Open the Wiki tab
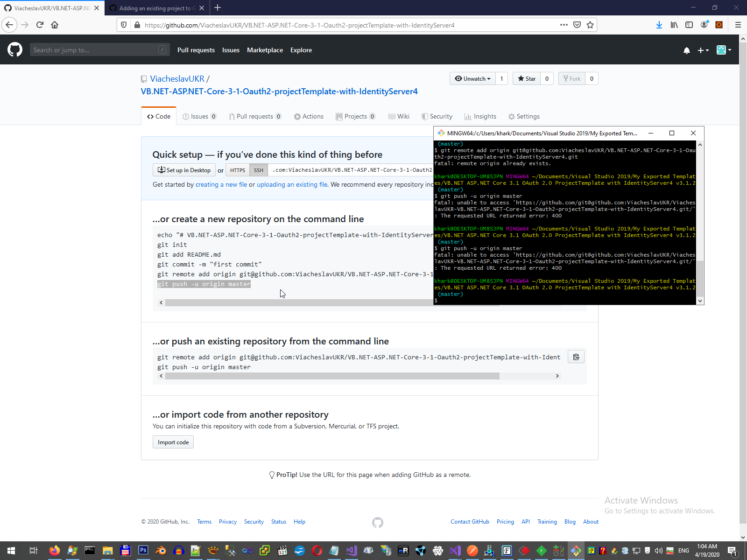747x560 pixels. point(399,116)
